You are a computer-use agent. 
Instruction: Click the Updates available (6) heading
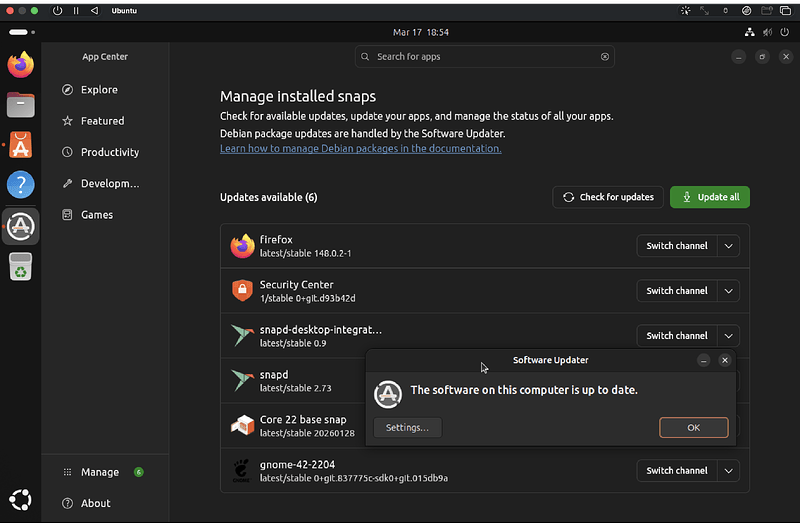tap(268, 197)
